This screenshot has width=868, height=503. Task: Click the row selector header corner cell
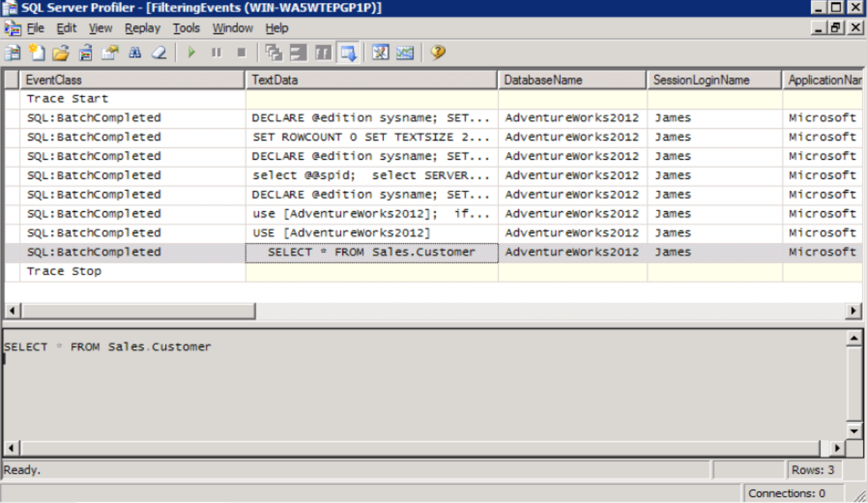(12, 81)
